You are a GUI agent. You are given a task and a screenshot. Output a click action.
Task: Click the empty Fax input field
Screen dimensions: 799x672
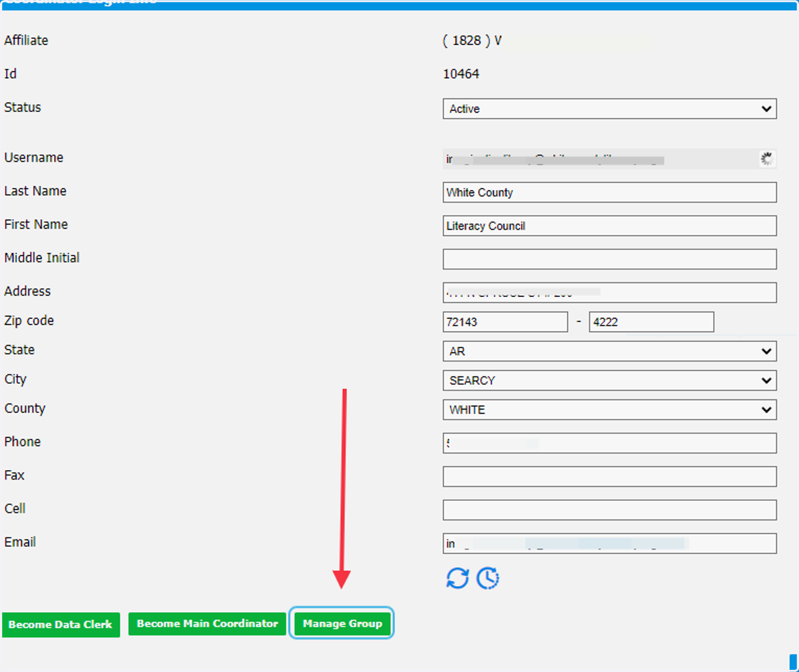click(610, 476)
